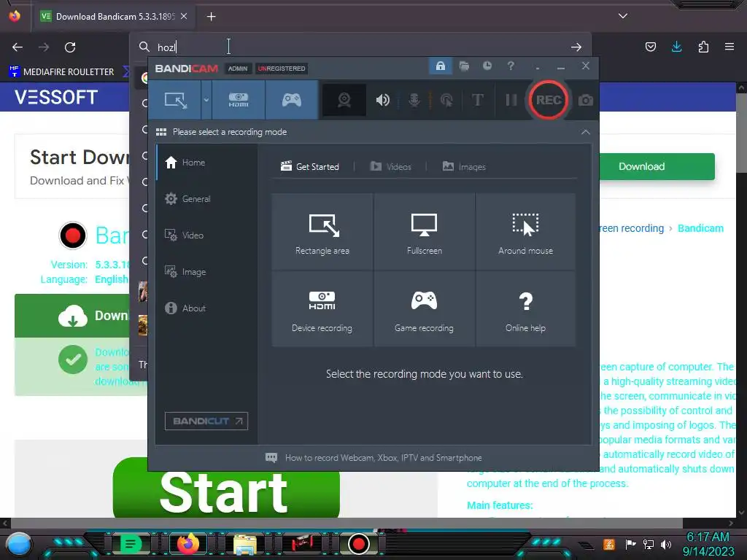The image size is (747, 560).
Task: Switch to Images tab
Action: click(x=464, y=167)
